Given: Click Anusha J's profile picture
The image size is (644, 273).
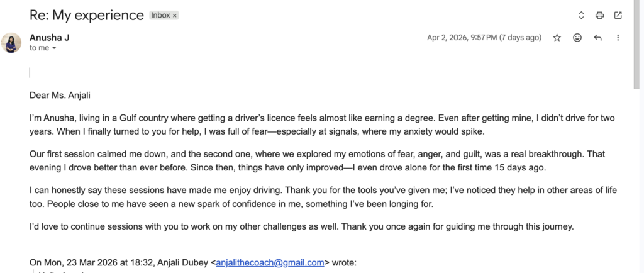Looking at the screenshot, I should coord(11,43).
